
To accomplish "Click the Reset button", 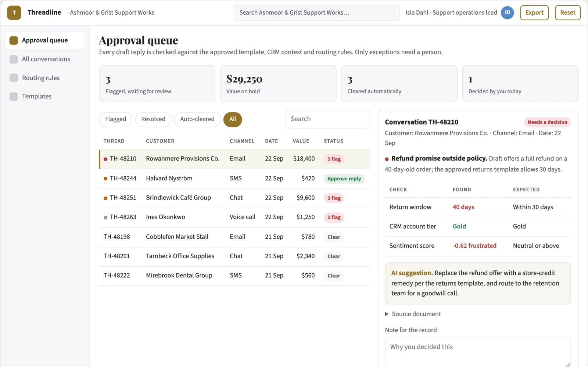I will 568,12.
